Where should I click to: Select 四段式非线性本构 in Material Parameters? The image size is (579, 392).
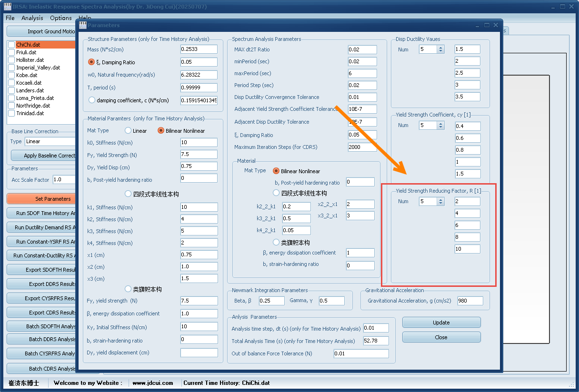point(128,194)
